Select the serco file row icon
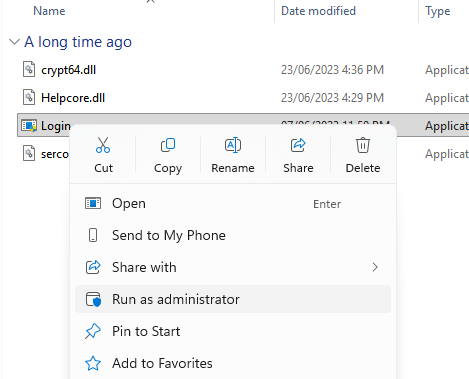This screenshot has width=469, height=379. pos(29,154)
